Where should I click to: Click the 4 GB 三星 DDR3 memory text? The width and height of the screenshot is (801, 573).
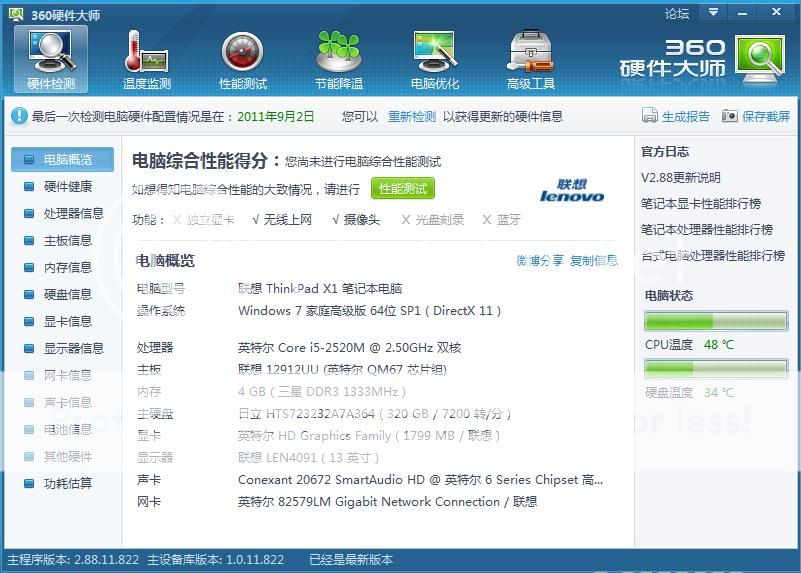[322, 392]
